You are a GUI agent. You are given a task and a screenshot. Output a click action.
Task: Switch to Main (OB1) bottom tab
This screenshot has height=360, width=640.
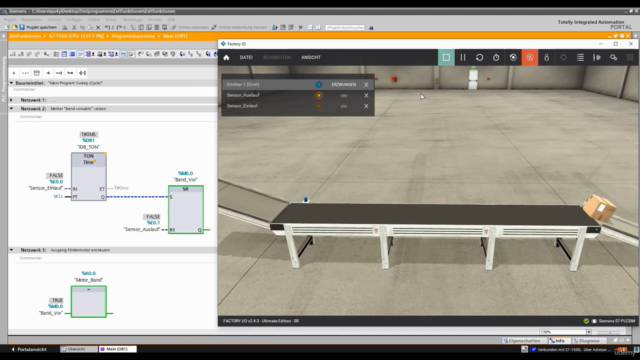tap(118, 349)
